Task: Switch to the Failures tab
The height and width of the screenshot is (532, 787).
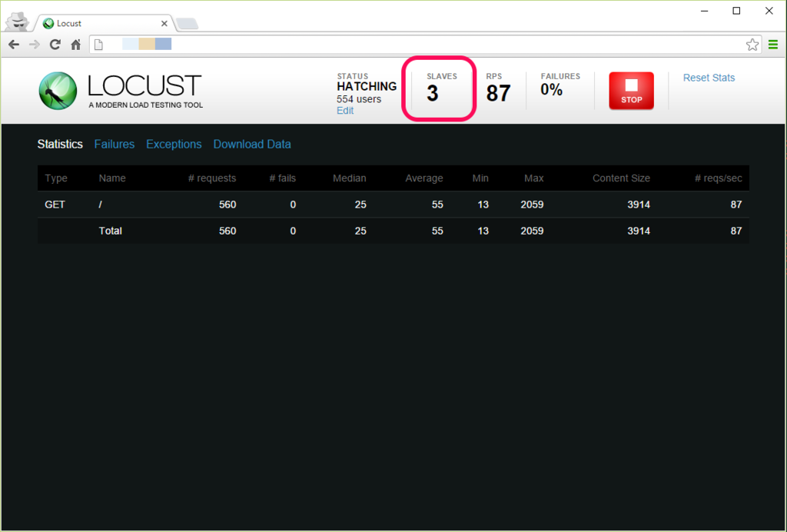Action: 114,144
